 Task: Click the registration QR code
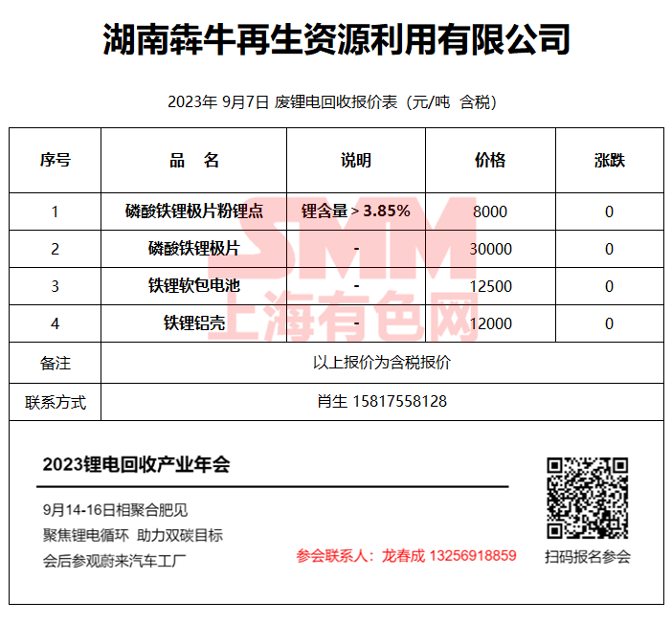coord(588,498)
